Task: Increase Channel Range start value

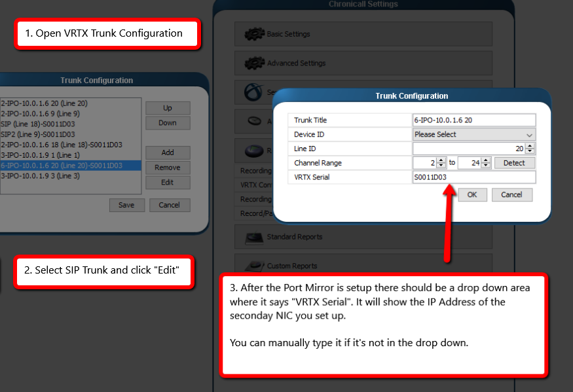Action: coord(441,160)
